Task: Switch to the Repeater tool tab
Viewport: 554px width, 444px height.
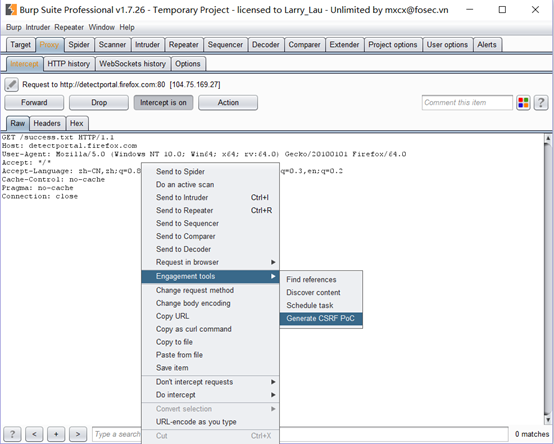Action: [x=184, y=45]
